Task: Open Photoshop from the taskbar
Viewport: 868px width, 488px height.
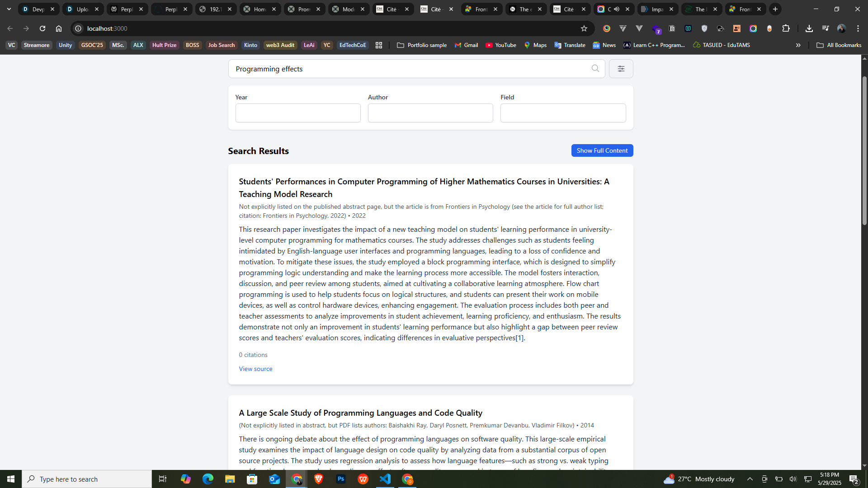Action: (341, 479)
